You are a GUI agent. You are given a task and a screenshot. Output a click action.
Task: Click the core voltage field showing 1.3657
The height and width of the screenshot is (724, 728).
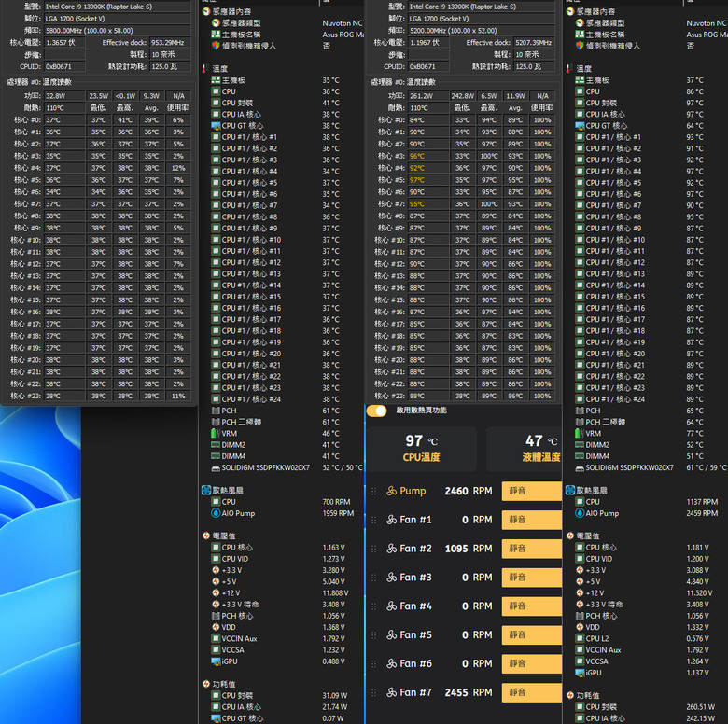point(64,43)
